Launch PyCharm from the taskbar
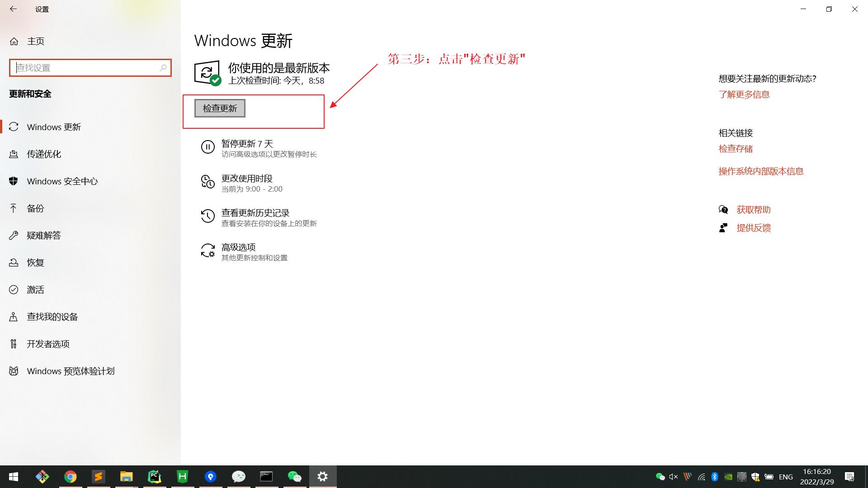Viewport: 868px width, 488px height. pos(154,476)
